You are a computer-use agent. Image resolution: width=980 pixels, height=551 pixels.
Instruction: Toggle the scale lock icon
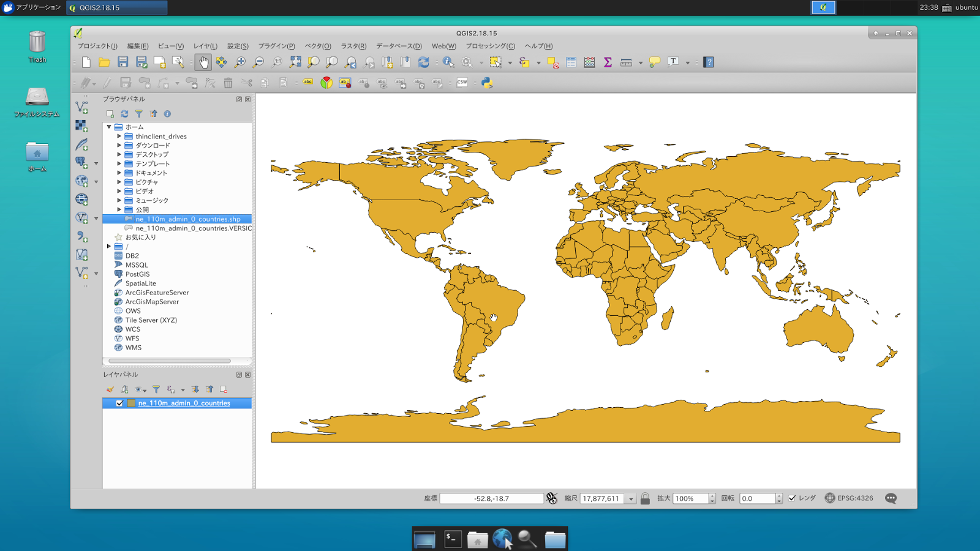click(x=645, y=499)
